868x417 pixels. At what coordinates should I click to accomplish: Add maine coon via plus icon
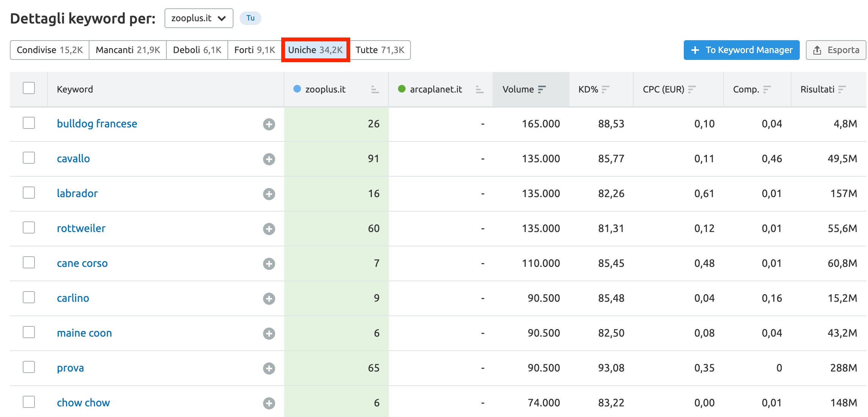tap(269, 333)
